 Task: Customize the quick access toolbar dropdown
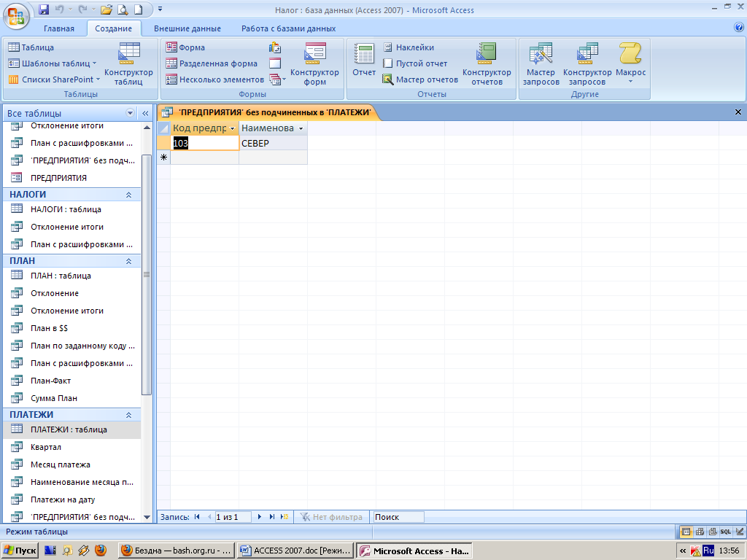click(x=160, y=9)
